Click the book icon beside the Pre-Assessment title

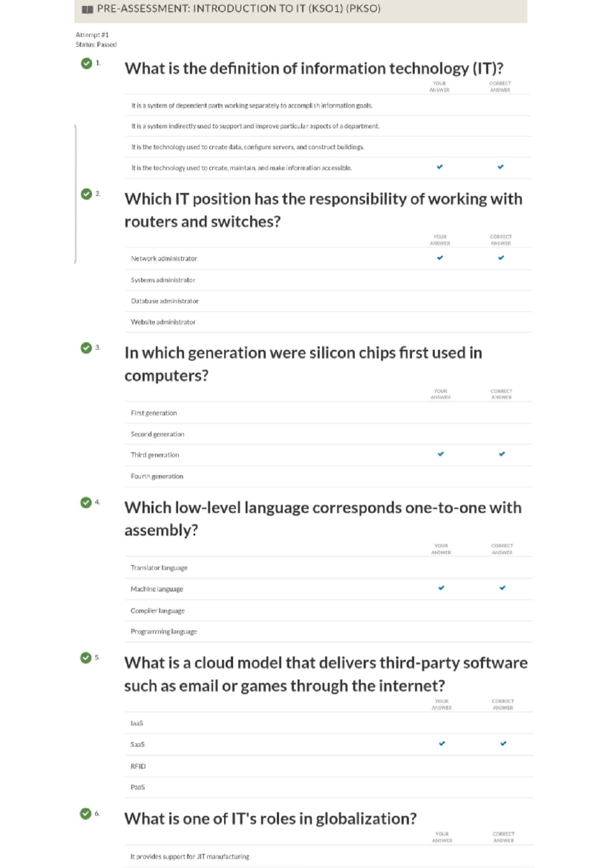pos(87,9)
